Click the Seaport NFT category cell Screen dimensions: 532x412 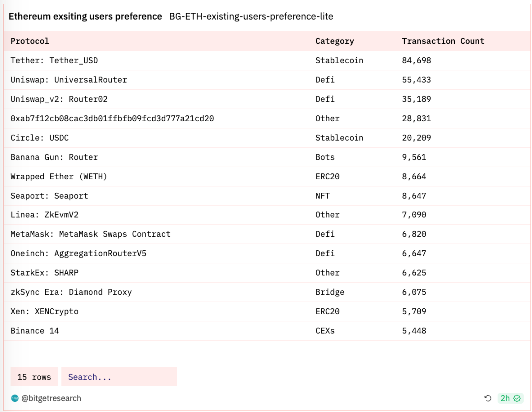323,196
